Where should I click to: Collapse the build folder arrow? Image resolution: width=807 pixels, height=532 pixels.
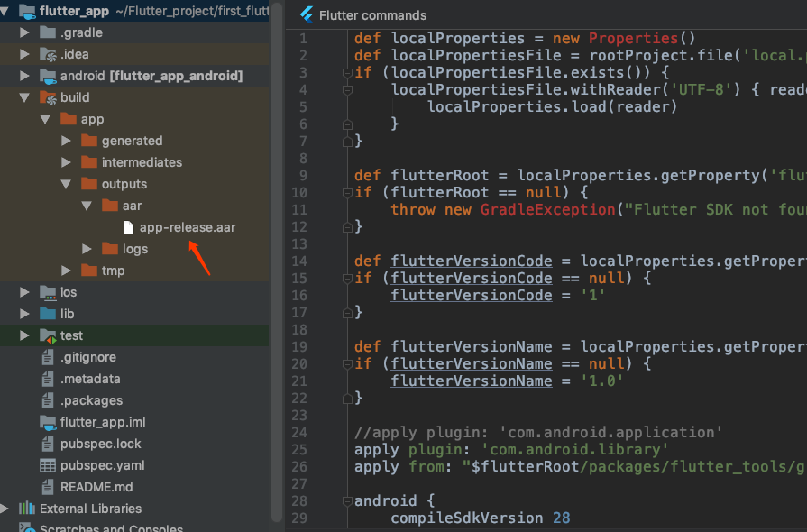point(24,97)
